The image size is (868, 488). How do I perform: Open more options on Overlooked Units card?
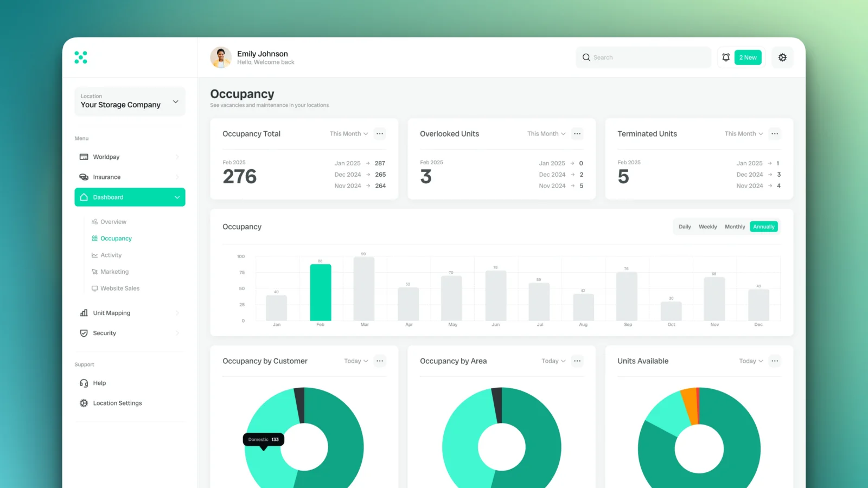(x=577, y=134)
